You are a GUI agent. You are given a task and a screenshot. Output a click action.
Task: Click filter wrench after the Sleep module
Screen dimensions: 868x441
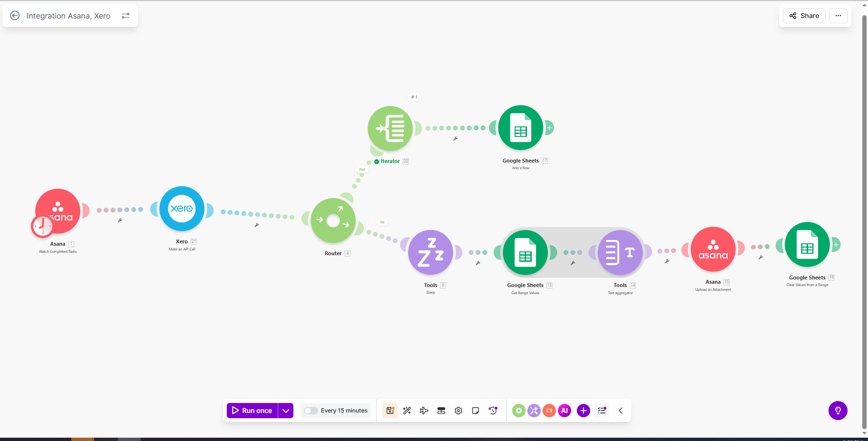(478, 263)
